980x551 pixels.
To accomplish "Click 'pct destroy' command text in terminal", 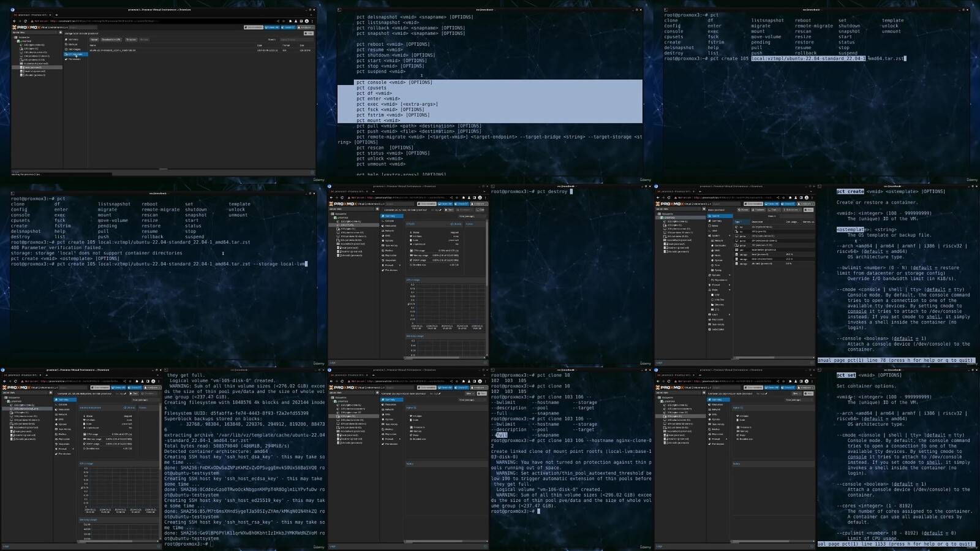I will click(553, 191).
